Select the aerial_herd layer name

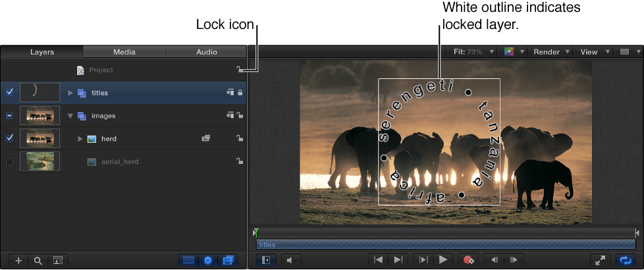120,162
